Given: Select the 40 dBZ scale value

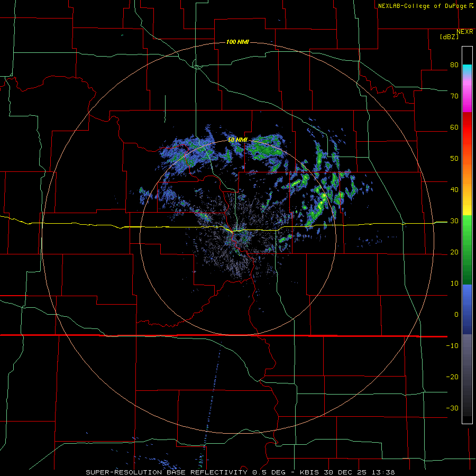Looking at the screenshot, I should point(454,190).
